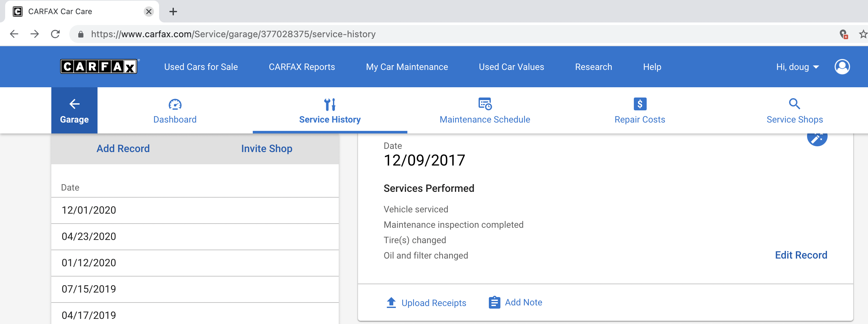
Task: Click the Services Performed heading
Action: [428, 188]
